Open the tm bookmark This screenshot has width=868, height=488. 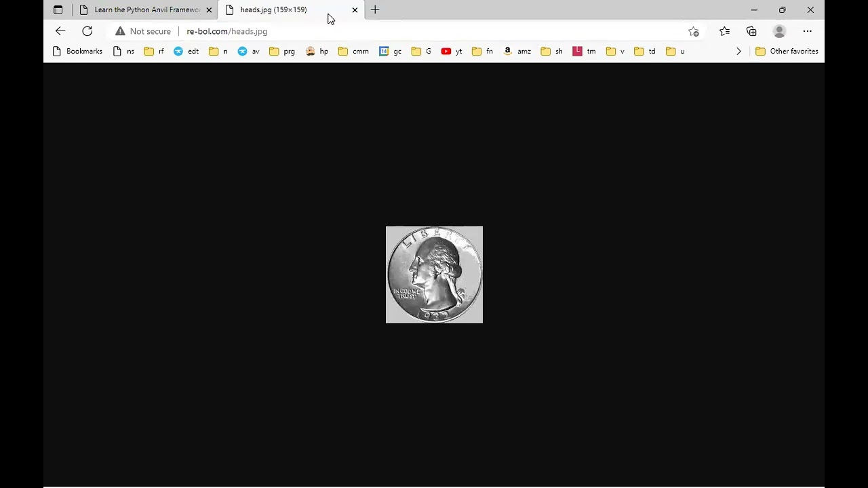[585, 52]
